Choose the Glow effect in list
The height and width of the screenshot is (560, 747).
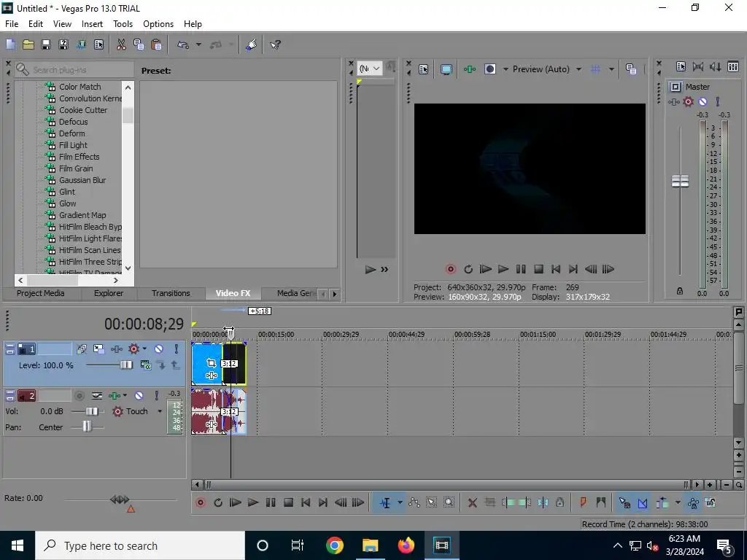tap(67, 203)
